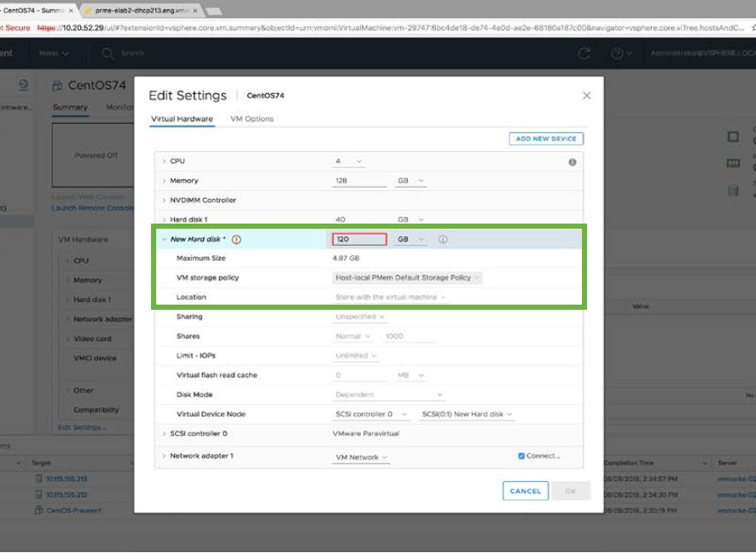Close the Edit Settings dialog
Image resolution: width=756 pixels, height=553 pixels.
click(586, 96)
